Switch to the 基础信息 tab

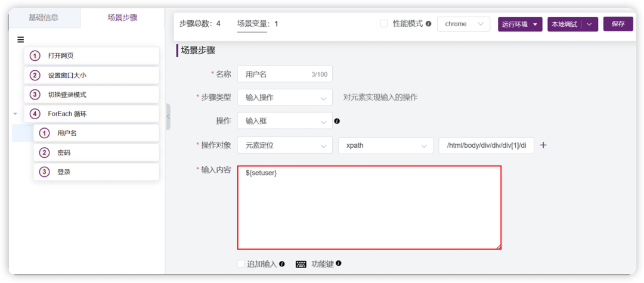[44, 18]
